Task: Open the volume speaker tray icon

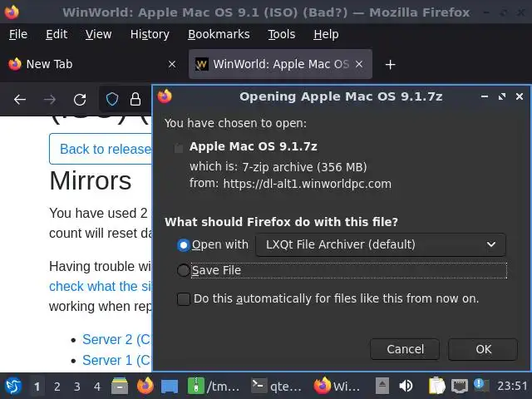Action: pyautogui.click(x=406, y=386)
